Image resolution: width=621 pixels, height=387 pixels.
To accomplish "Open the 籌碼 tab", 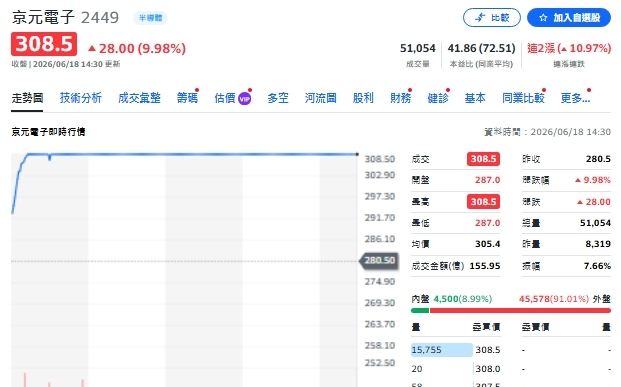I will 187,98.
